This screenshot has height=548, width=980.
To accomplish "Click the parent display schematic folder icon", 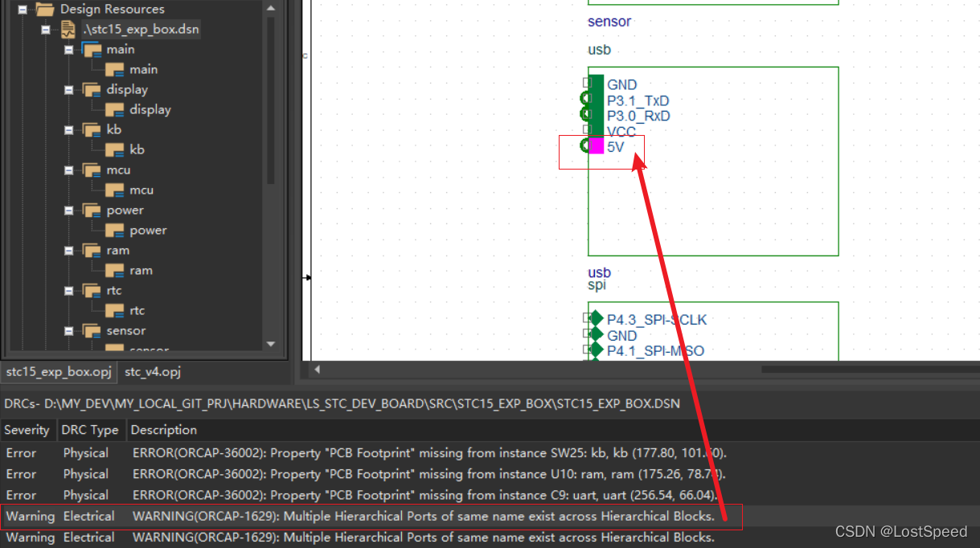I will (92, 90).
